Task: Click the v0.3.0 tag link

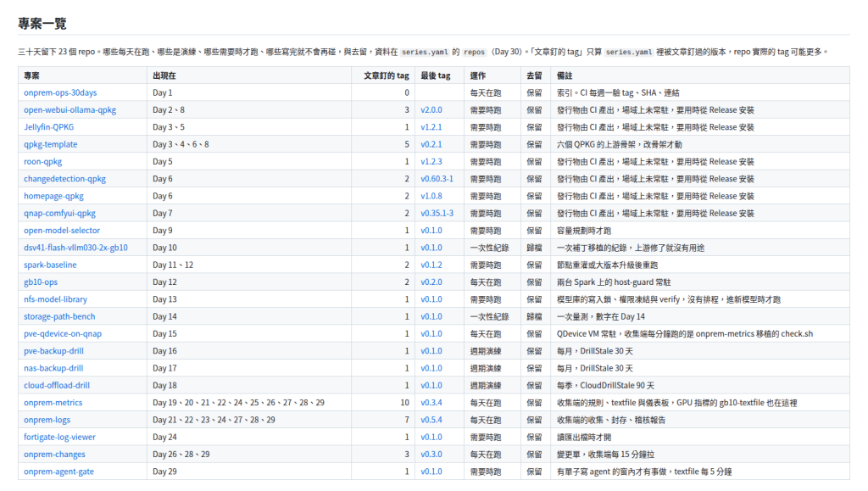Action: [x=431, y=454]
